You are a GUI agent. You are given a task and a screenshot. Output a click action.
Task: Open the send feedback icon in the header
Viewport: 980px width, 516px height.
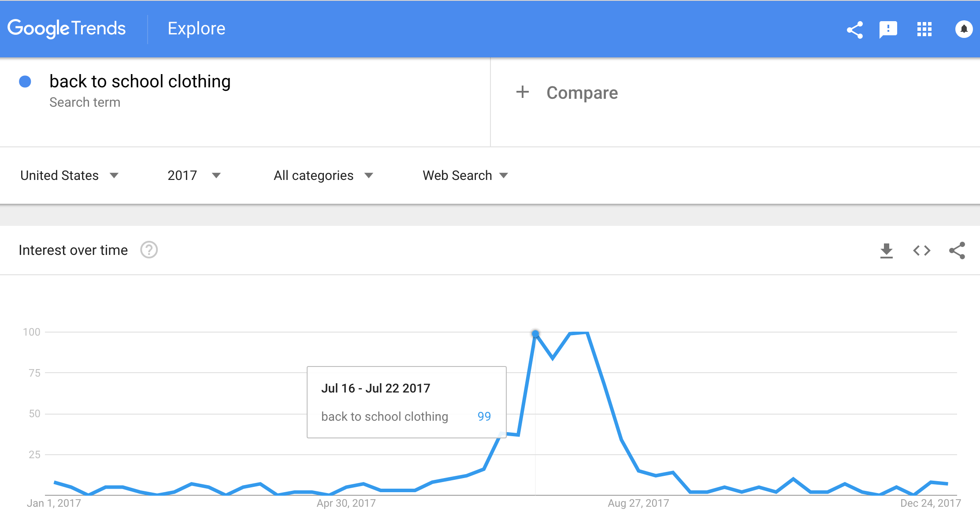(888, 30)
